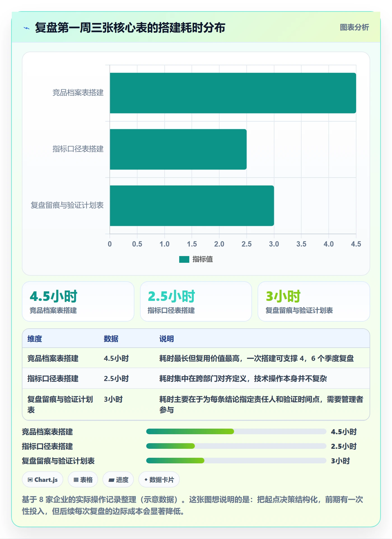Click description starting 耗时集中在跨部门对齐定义
This screenshot has height=539, width=392.
pos(243,378)
